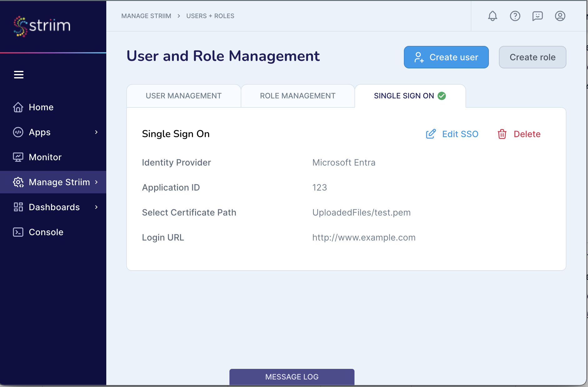
Task: Expand the Manage Striim submenu chevron
Action: (96, 182)
